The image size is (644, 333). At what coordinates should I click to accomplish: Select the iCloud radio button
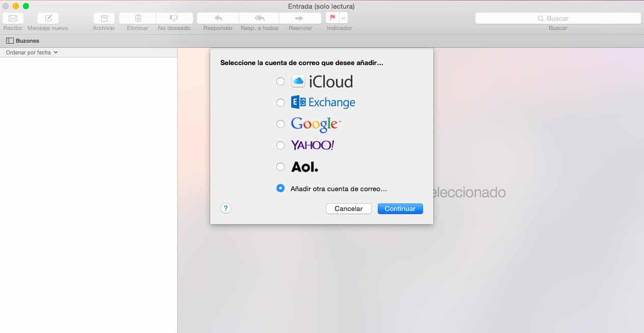[x=281, y=81]
